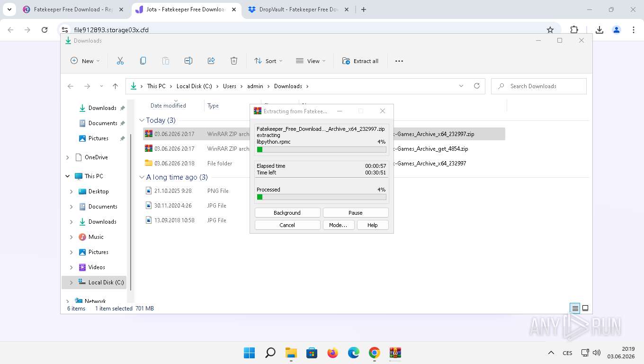This screenshot has height=364, width=644.
Task: Click Help in the extraction dialog
Action: pyautogui.click(x=373, y=225)
